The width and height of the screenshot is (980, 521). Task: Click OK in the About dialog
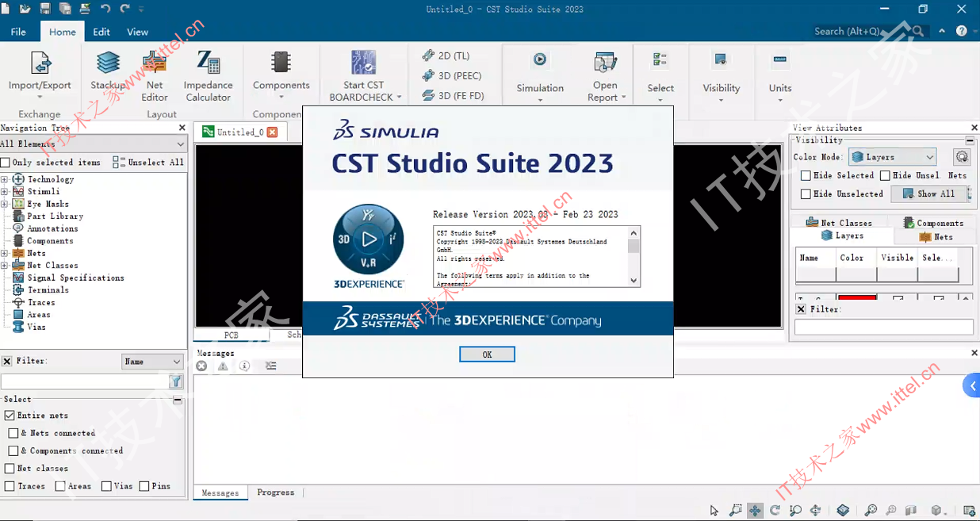(487, 354)
